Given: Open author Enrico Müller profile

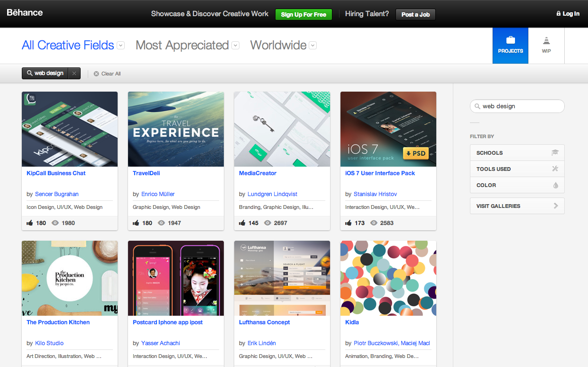Looking at the screenshot, I should click(x=158, y=194).
